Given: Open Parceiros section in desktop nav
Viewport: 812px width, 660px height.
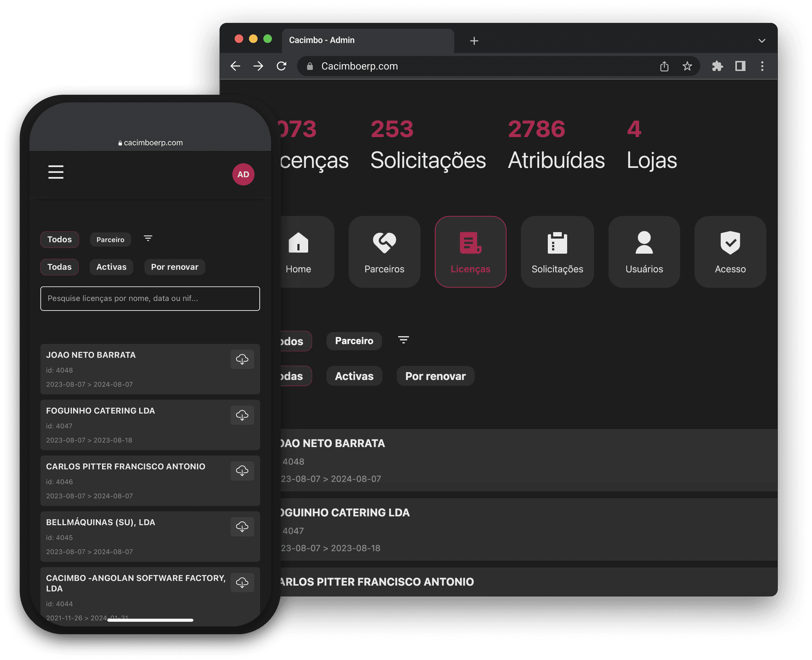Looking at the screenshot, I should point(384,252).
